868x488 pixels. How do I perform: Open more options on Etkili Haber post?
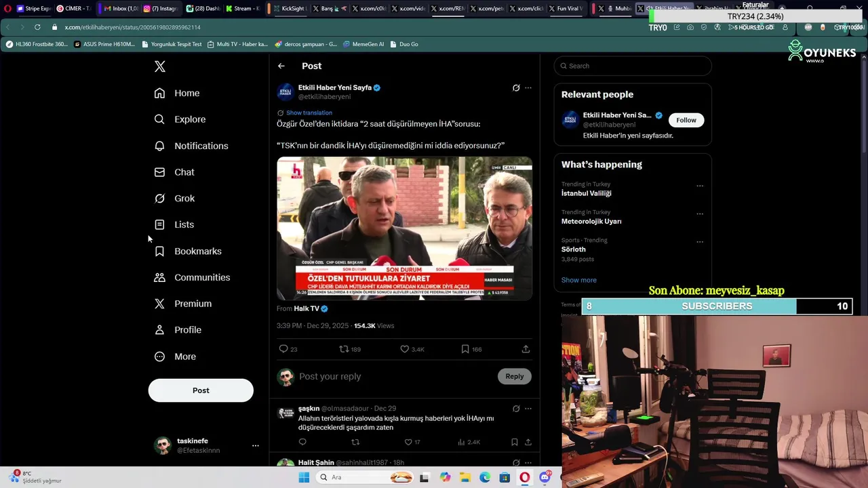click(528, 88)
